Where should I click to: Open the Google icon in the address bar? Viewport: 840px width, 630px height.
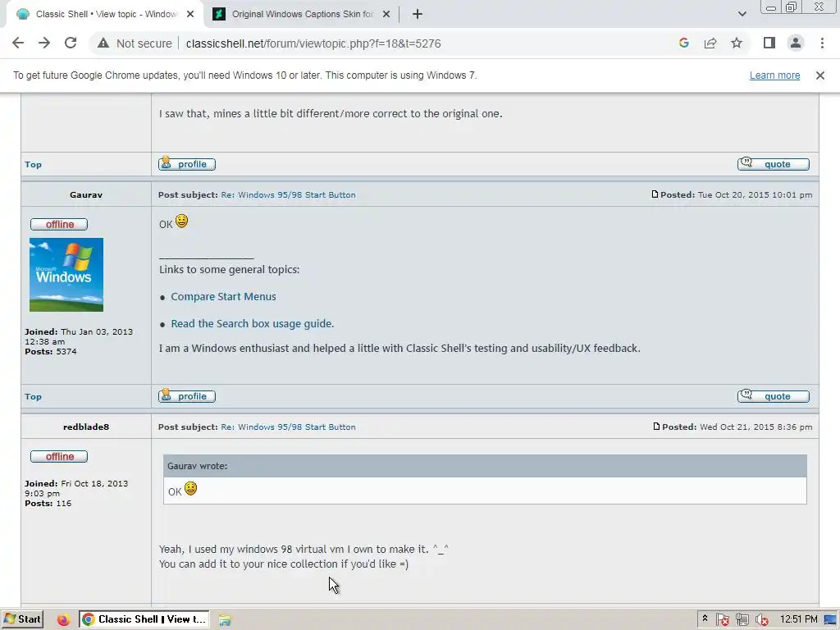tap(683, 43)
